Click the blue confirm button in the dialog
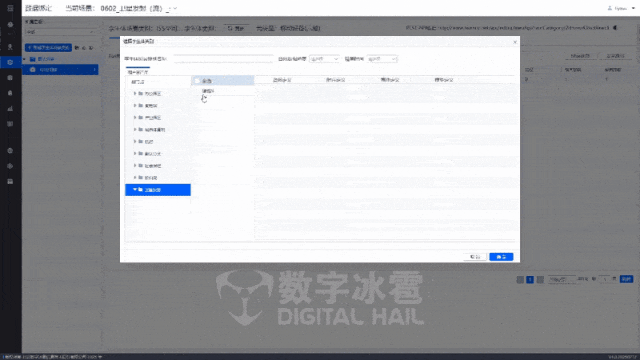Image resolution: width=640 pixels, height=360 pixels. click(x=501, y=257)
